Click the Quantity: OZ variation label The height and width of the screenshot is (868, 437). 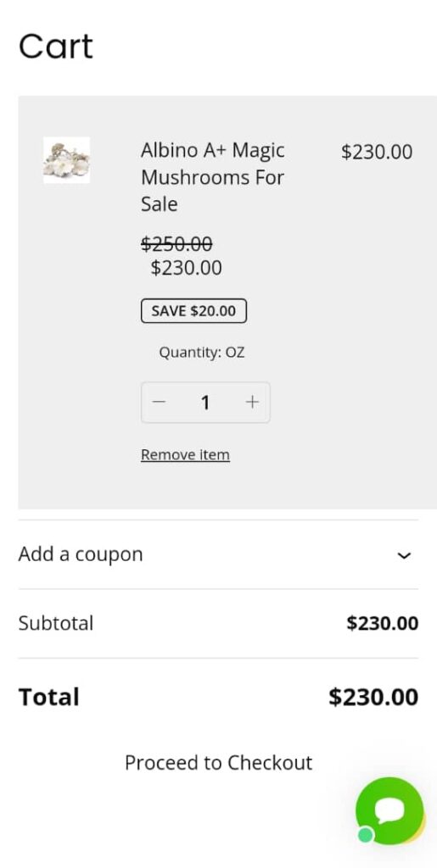click(202, 353)
